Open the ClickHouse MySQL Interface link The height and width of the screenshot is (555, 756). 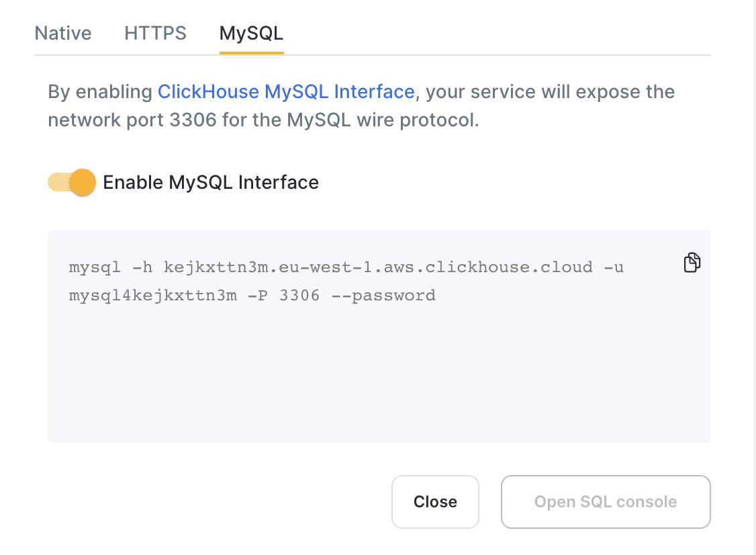[x=286, y=91]
